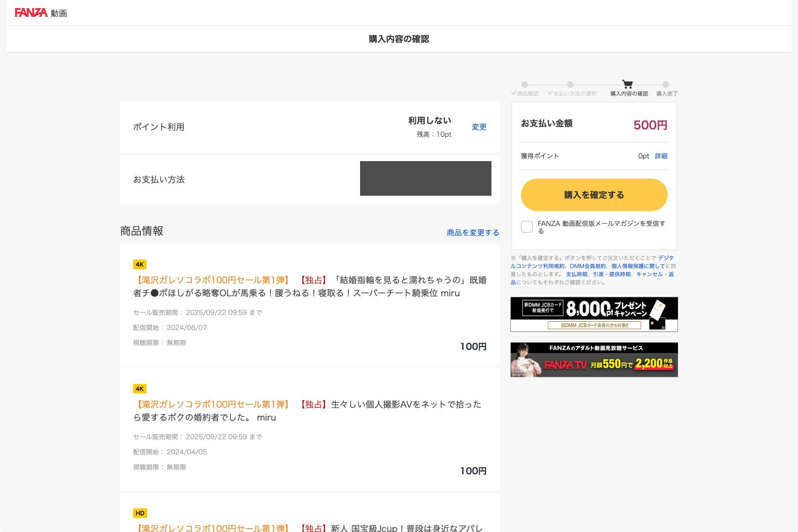Click 2024/06/07 delivery start date
This screenshot has width=798, height=532.
(x=187, y=328)
